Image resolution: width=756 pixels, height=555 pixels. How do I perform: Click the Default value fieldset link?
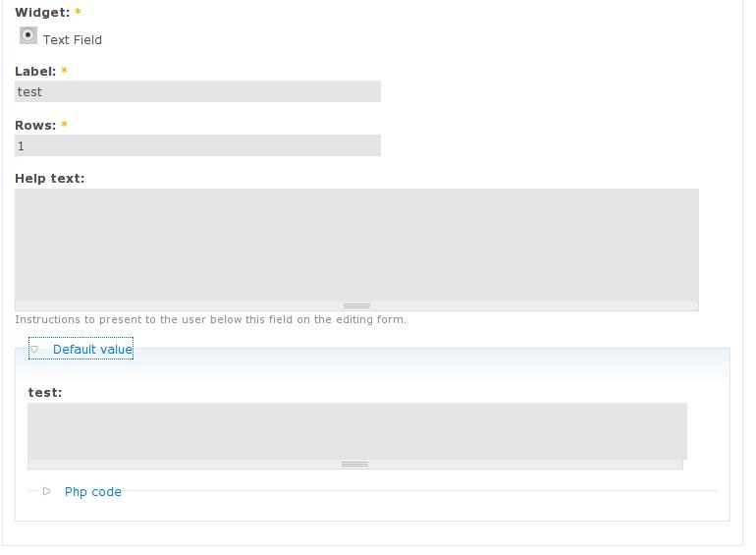92,350
